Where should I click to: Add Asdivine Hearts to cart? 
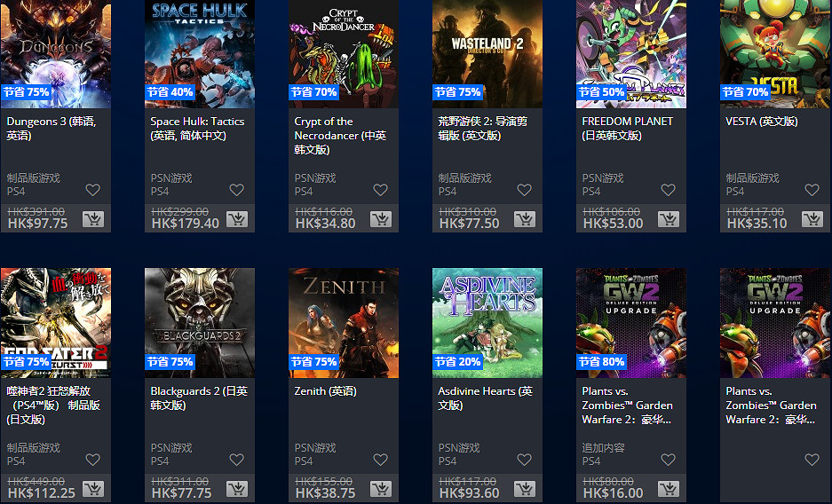coord(525,489)
